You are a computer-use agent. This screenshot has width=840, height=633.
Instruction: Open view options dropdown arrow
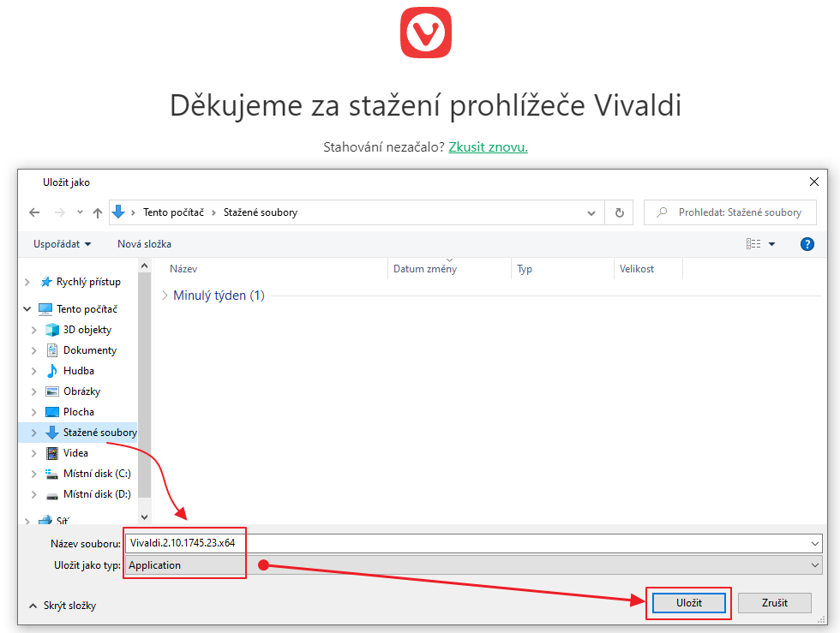click(772, 244)
